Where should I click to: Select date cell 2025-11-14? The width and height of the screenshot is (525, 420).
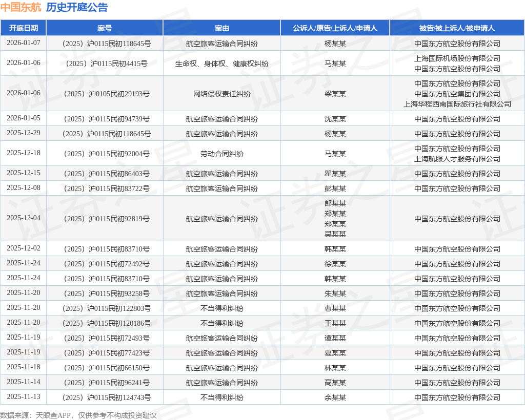tap(24, 382)
